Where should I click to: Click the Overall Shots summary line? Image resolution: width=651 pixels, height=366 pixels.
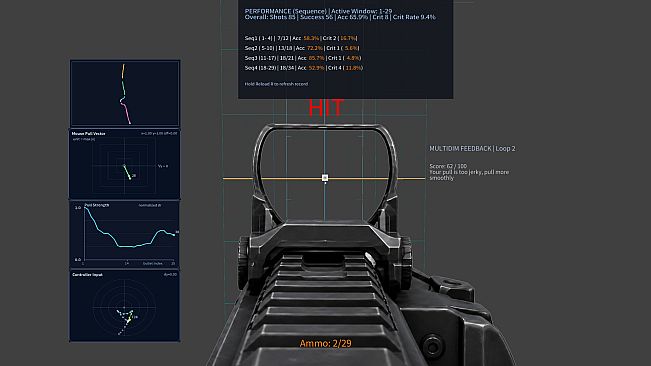[x=340, y=17]
